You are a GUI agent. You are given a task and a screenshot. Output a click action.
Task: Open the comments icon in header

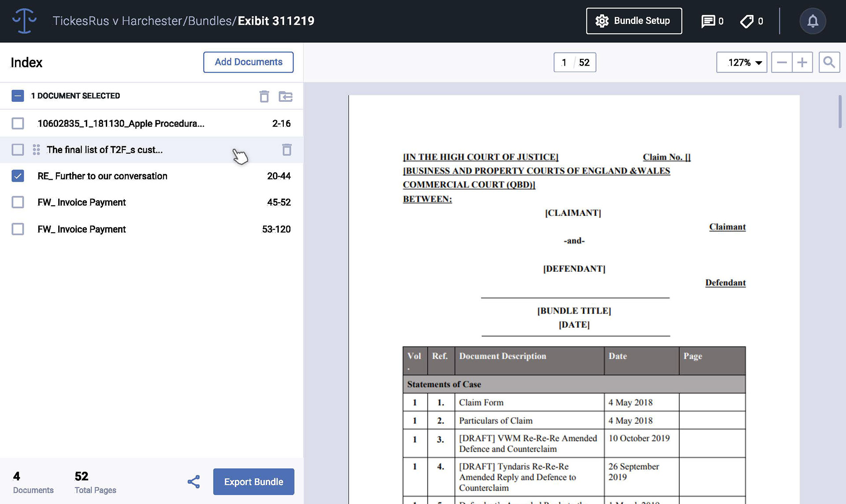(708, 21)
